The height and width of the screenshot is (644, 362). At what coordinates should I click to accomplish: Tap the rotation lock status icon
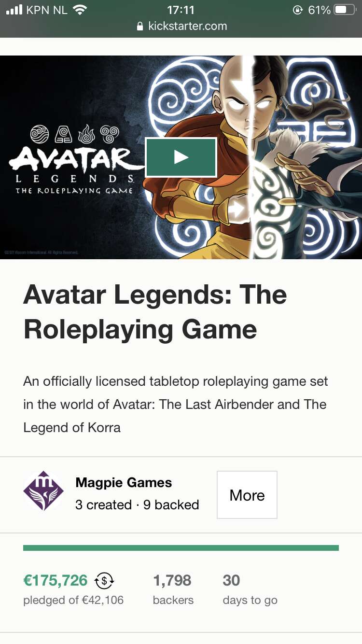(x=298, y=10)
